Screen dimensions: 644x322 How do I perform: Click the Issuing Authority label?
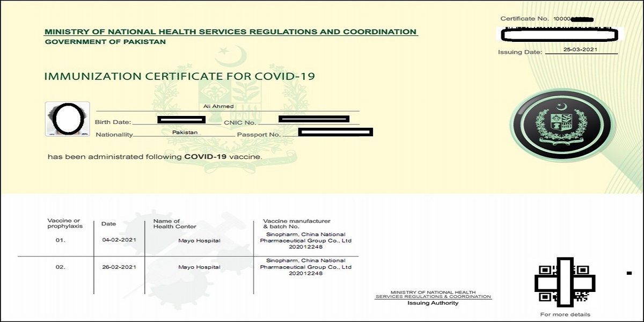[433, 303]
